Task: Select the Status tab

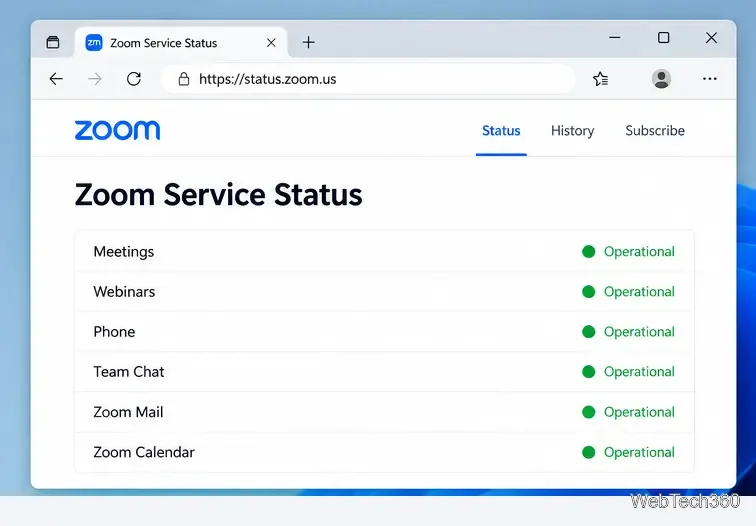Action: coord(501,131)
